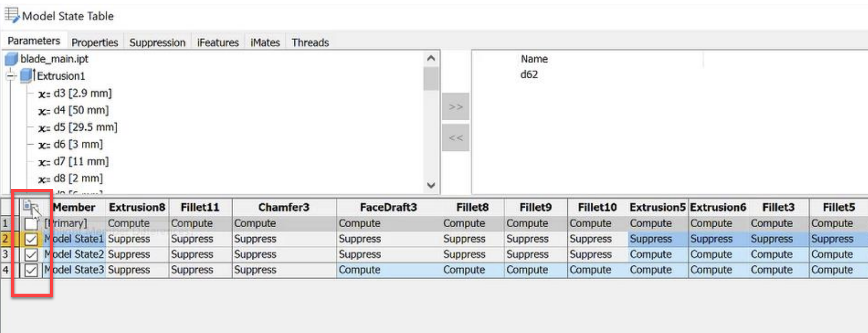Select the d3 [2.9 mm] parameter
This screenshot has width=868, height=333.
click(82, 93)
